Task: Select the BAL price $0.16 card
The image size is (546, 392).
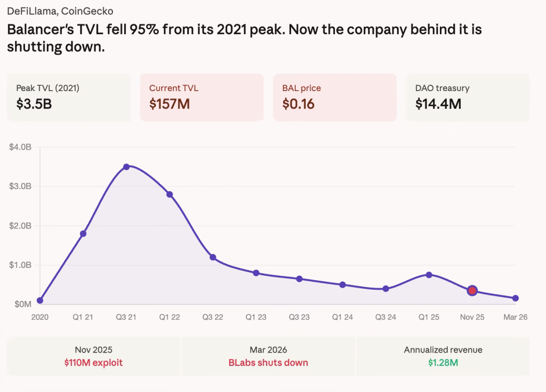Action: click(335, 97)
